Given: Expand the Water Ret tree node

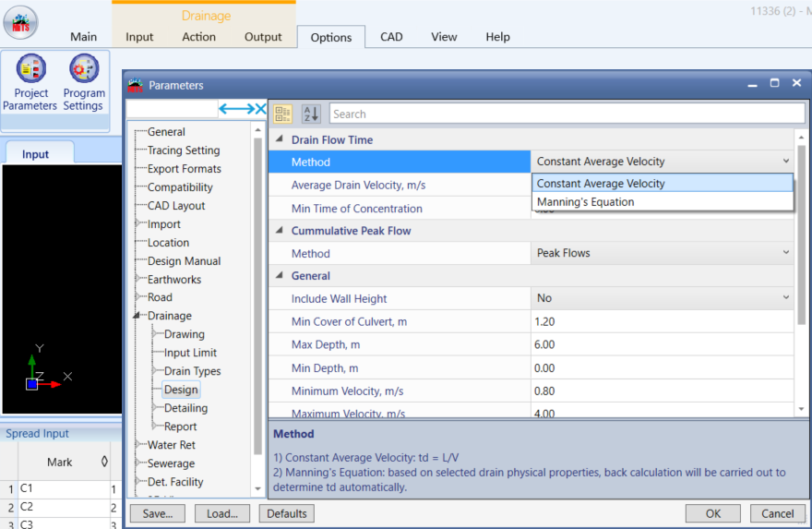Looking at the screenshot, I should click(x=137, y=445).
